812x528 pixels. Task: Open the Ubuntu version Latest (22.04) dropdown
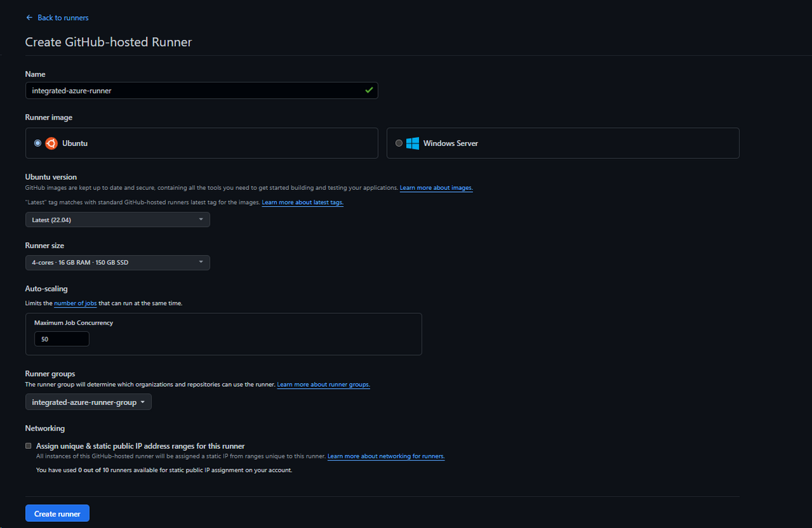pos(118,220)
